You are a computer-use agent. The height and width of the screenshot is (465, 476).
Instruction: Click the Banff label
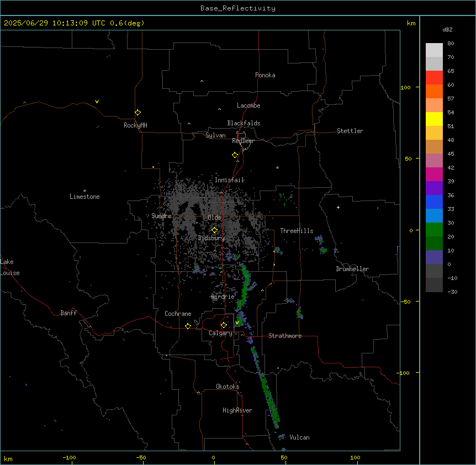coord(68,313)
